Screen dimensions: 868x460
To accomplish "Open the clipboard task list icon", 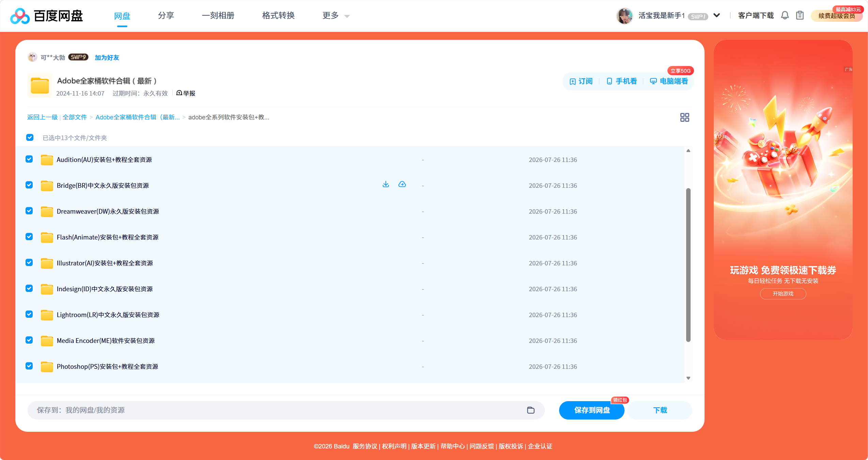I will [800, 16].
